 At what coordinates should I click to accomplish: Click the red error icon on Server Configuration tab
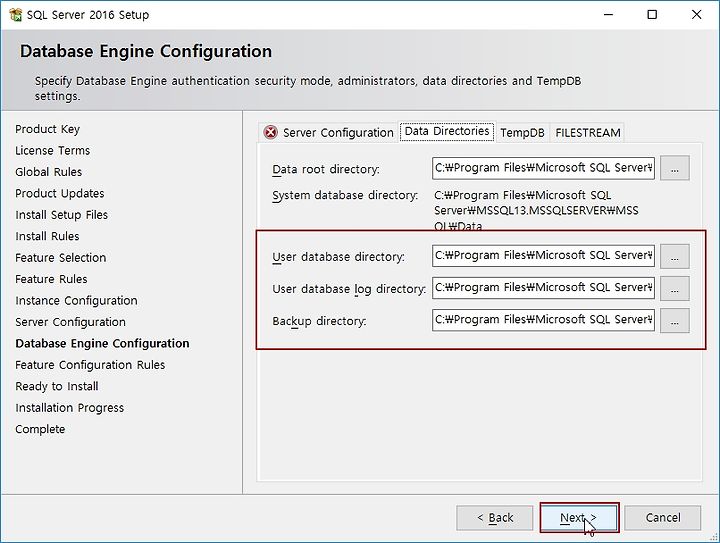coord(270,133)
